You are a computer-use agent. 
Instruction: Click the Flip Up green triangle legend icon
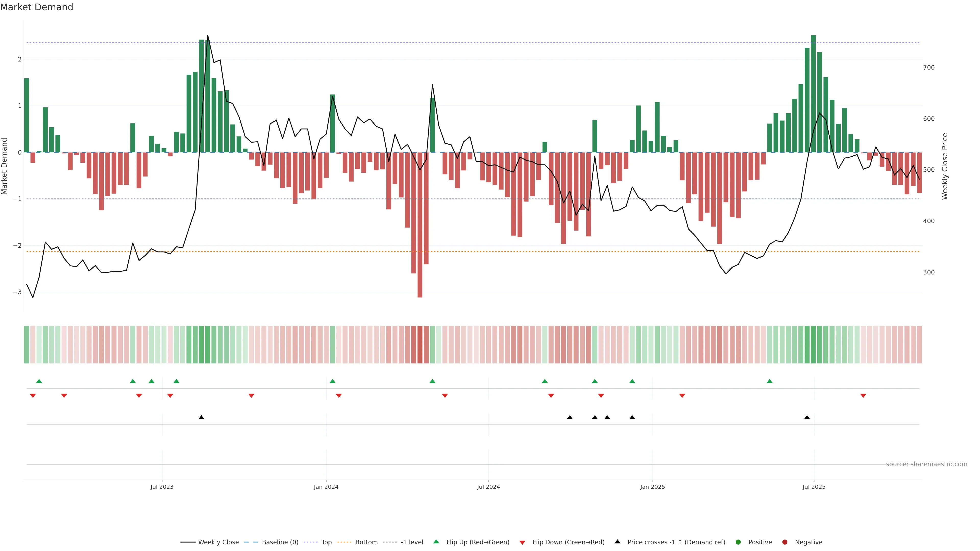436,542
